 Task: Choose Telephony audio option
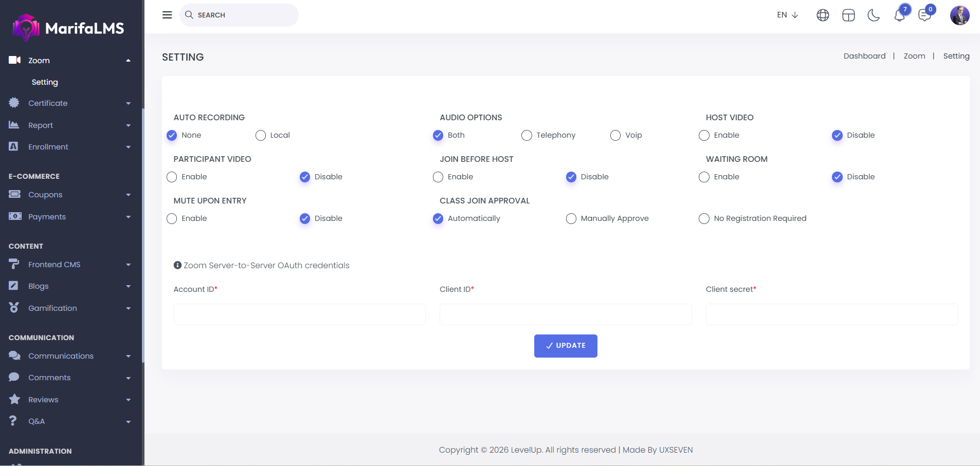pyautogui.click(x=527, y=135)
